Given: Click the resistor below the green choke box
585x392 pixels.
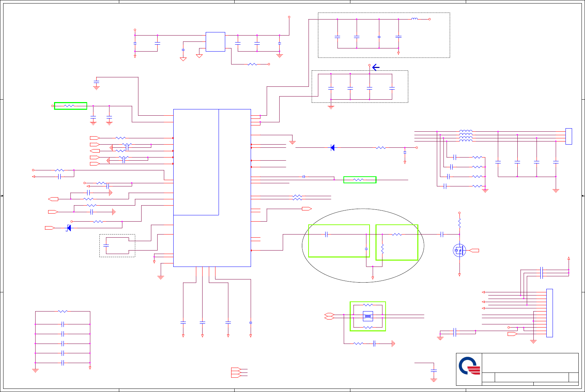Looking at the screenshot, I should 358,344.
